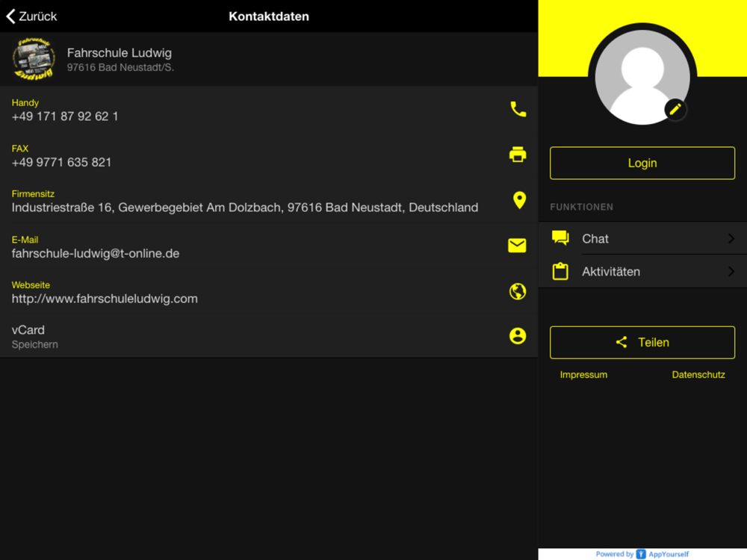
Task: Click the Kontaktdaten page title
Action: pyautogui.click(x=269, y=16)
